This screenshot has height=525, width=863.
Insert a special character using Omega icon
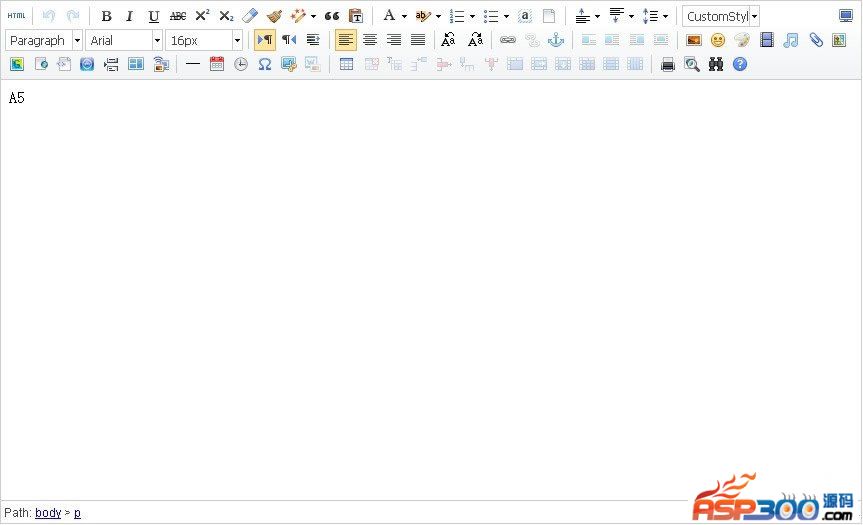point(265,64)
